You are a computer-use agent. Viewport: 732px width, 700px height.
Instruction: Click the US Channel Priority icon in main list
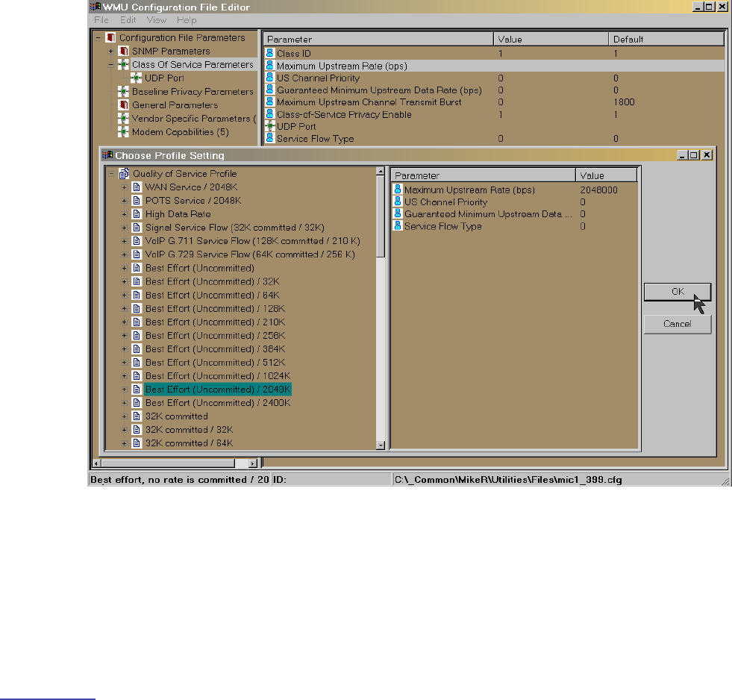tap(270, 78)
